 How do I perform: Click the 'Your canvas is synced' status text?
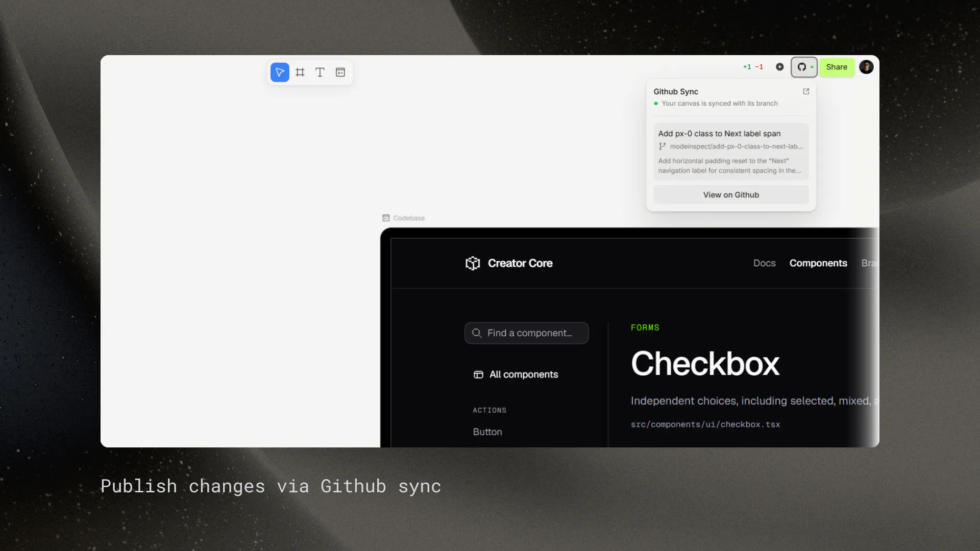point(720,104)
